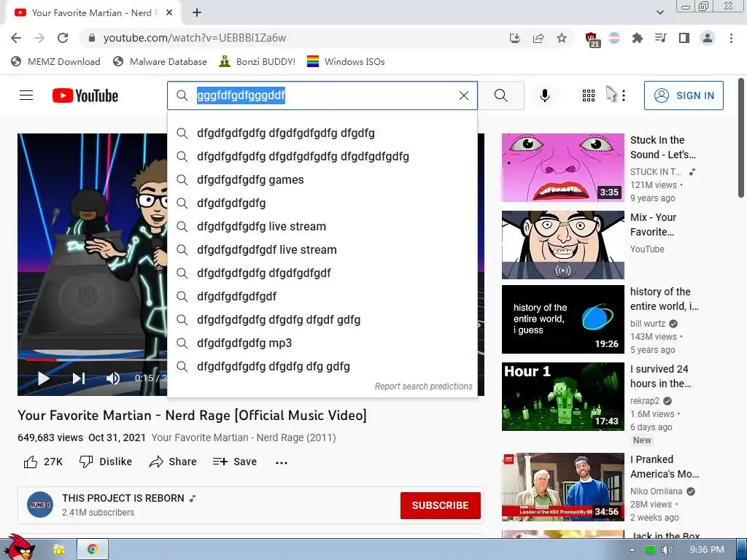The height and width of the screenshot is (560, 747).
Task: Open Chrome in the taskbar
Action: click(93, 550)
